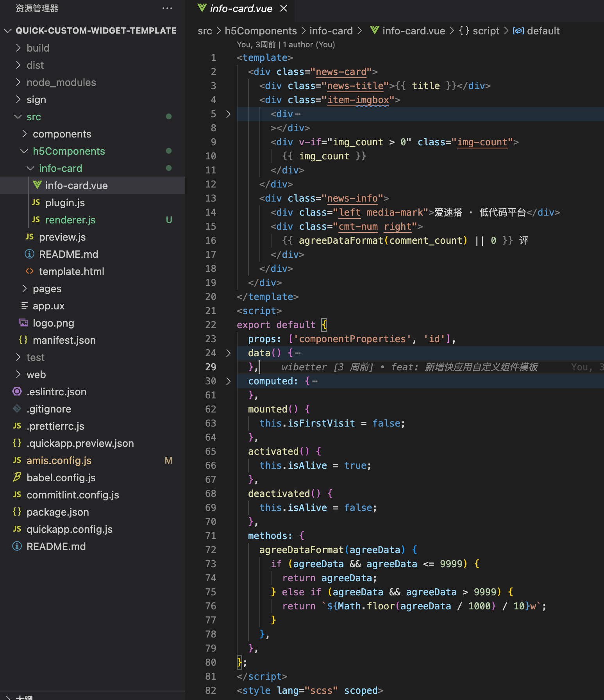The height and width of the screenshot is (700, 604).
Task: Expand the build folder
Action: (x=18, y=48)
